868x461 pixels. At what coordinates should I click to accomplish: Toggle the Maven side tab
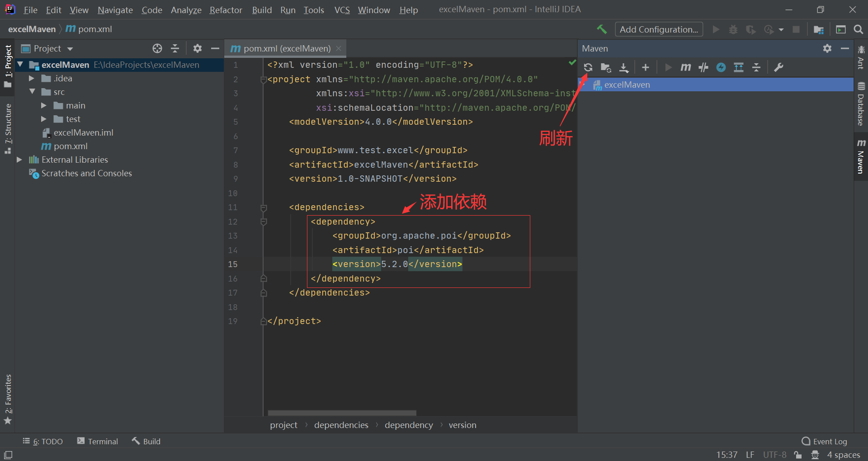(861, 156)
